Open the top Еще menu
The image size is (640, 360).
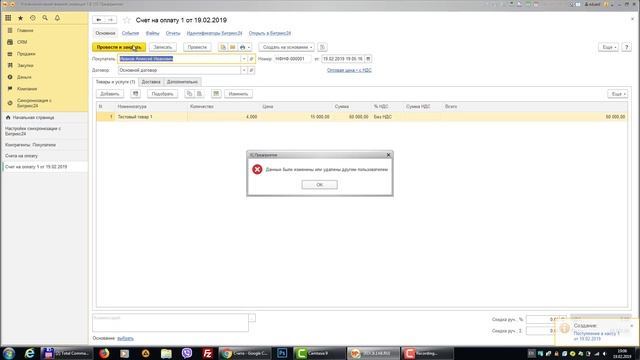click(x=609, y=47)
